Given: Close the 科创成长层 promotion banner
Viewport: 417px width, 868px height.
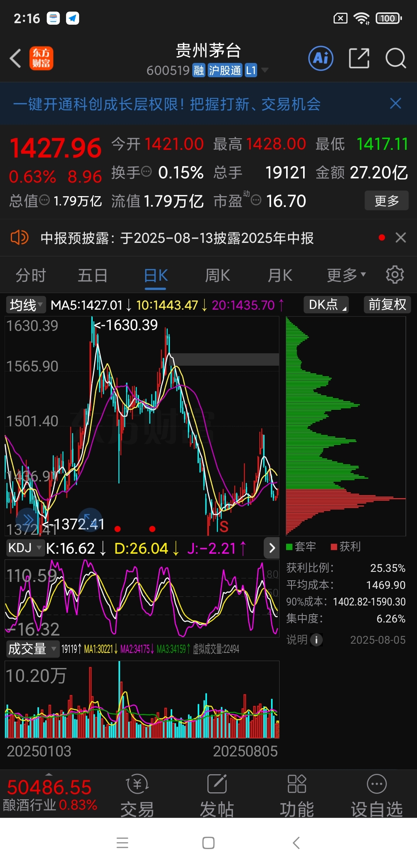Looking at the screenshot, I should coord(396,103).
